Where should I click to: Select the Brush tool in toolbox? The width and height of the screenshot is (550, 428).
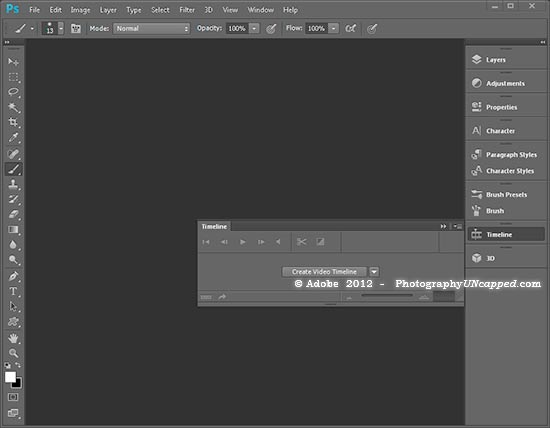13,169
